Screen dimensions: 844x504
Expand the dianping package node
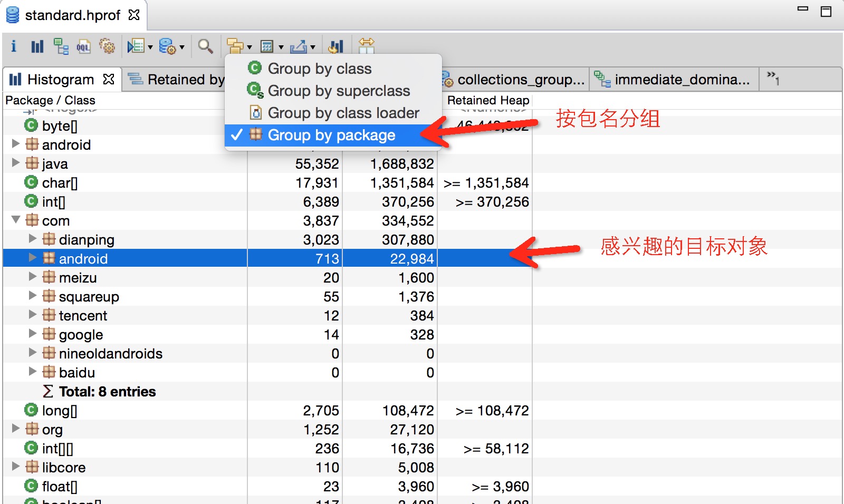point(33,239)
